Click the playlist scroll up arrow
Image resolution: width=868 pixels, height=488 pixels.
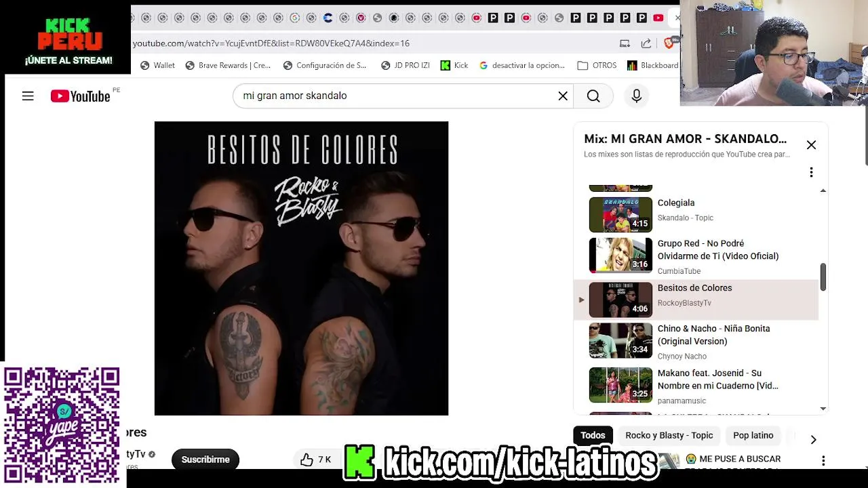(823, 190)
